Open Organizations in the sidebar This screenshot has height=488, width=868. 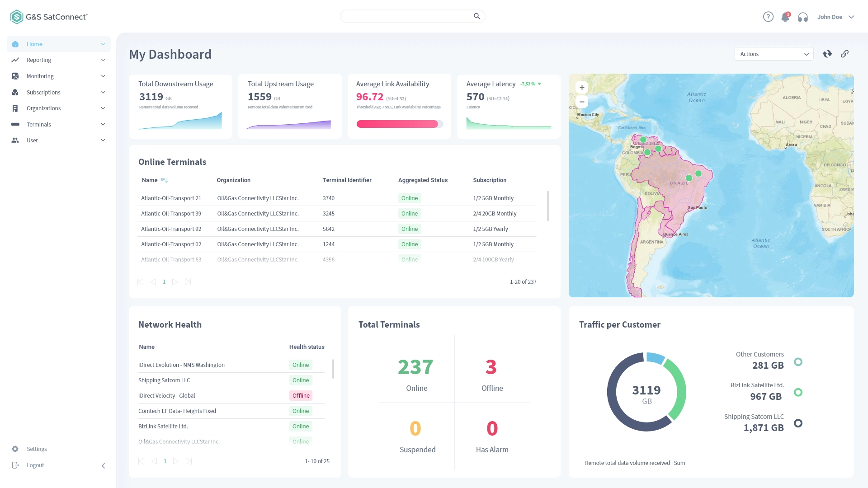click(x=59, y=108)
